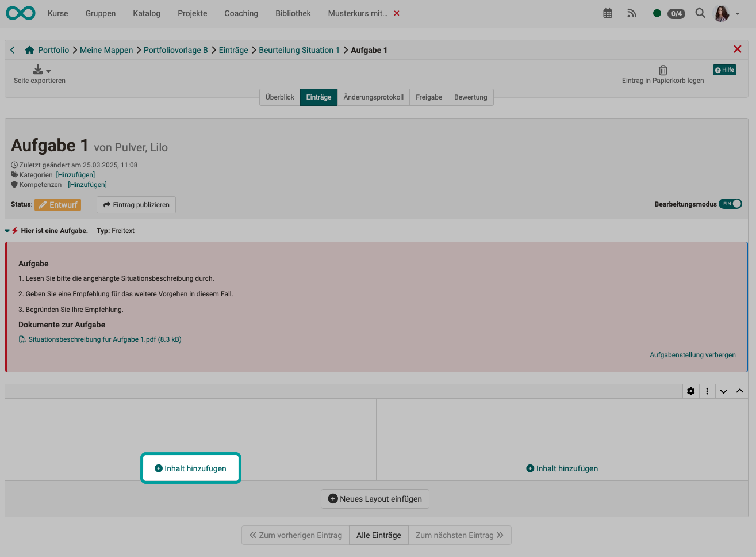The height and width of the screenshot is (557, 756).
Task: Click the green online status dot
Action: [657, 13]
